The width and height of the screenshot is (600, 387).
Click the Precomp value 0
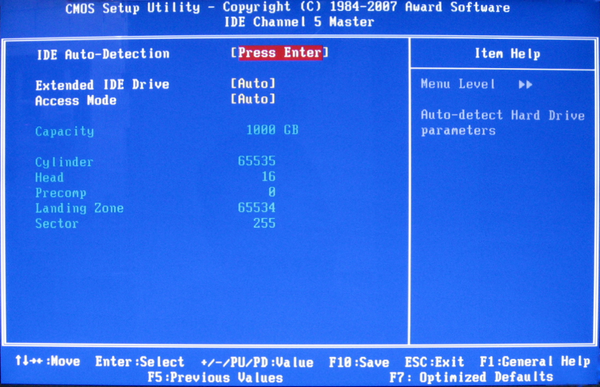coord(271,192)
